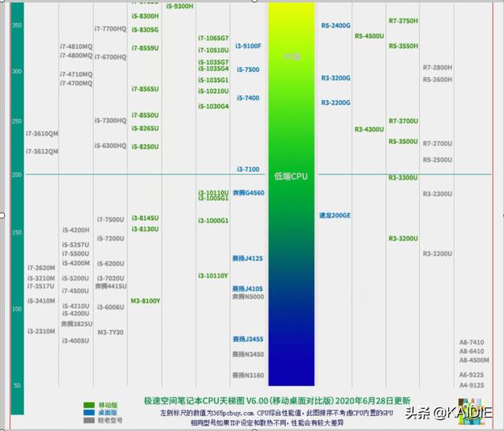The width and height of the screenshot is (504, 431).
Task: Select the M3-7Y30 label
Action: click(x=110, y=333)
